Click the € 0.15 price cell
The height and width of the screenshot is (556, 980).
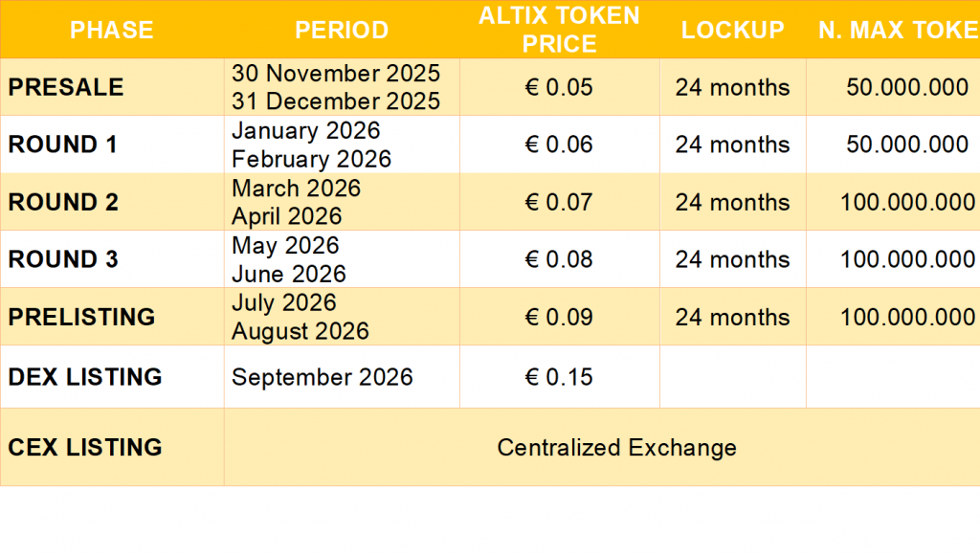point(559,377)
